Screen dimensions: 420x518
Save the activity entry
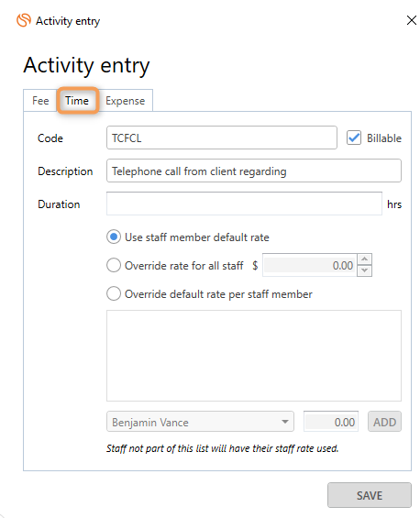pos(370,495)
